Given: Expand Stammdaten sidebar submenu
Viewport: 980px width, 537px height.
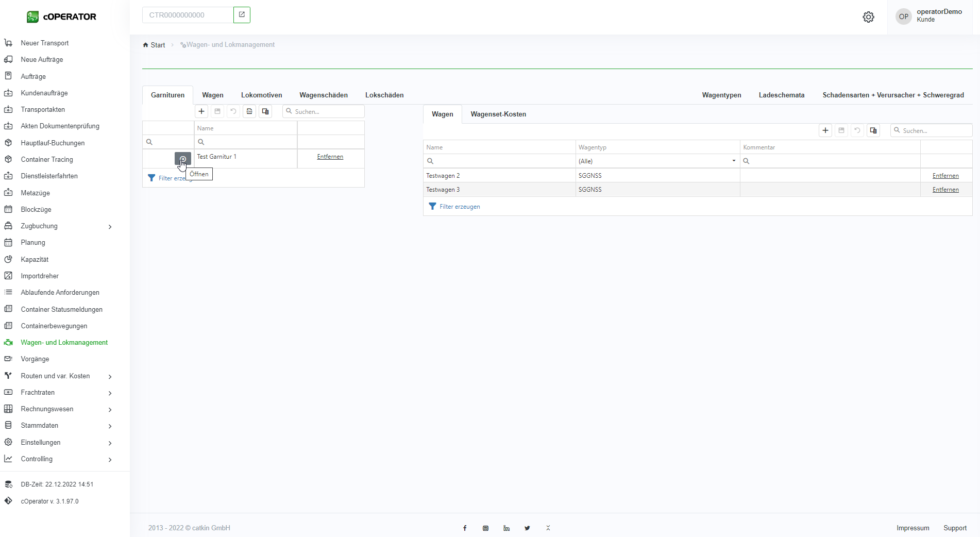Looking at the screenshot, I should (110, 426).
